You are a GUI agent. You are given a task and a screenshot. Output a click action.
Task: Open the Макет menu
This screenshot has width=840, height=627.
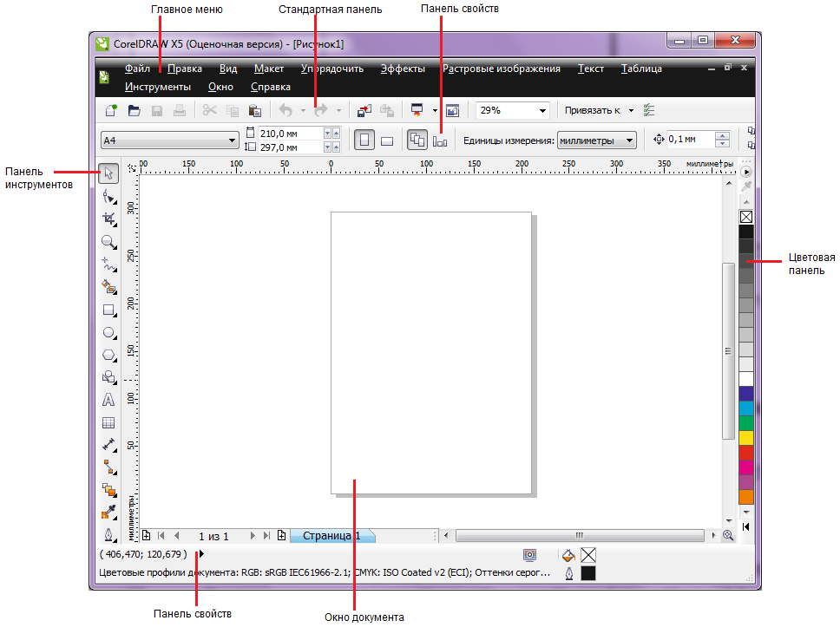[269, 69]
